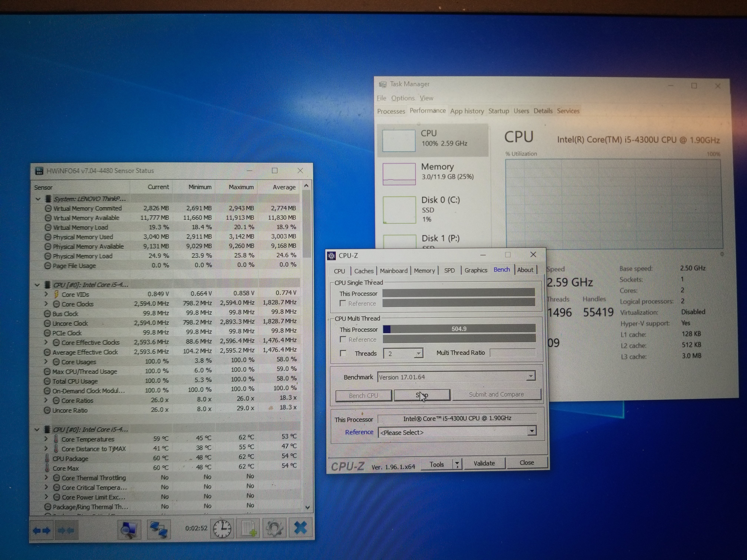Reset the HWiNFO timer with the clock icon
This screenshot has width=747, height=560.
[222, 529]
